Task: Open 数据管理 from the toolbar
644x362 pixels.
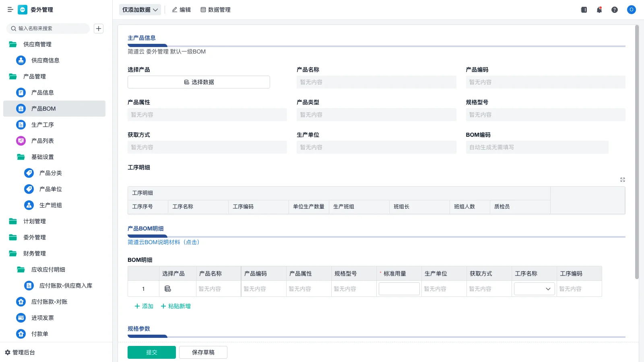Action: (x=216, y=10)
